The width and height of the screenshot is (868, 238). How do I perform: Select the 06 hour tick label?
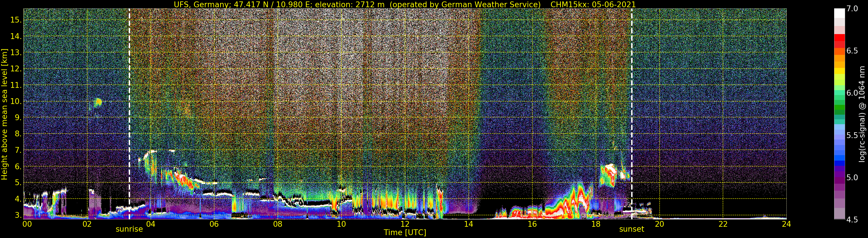pos(214,224)
